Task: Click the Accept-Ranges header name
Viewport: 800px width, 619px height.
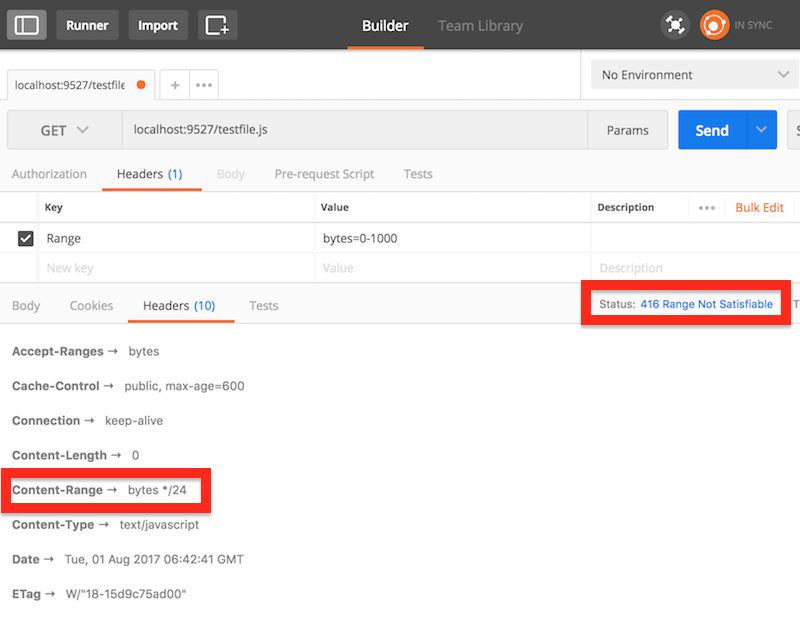Action: 58,351
